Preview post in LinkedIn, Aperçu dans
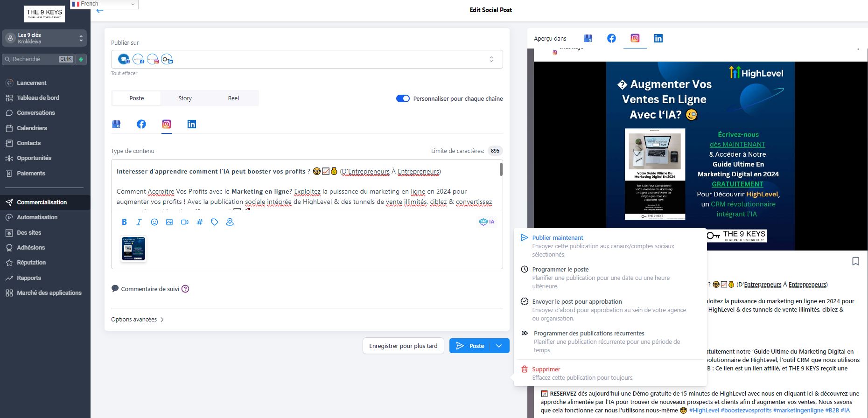 tap(658, 38)
